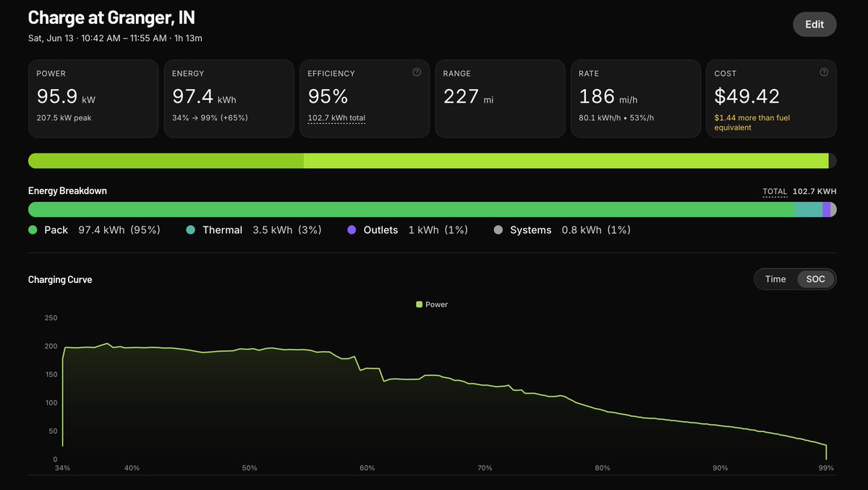Click the 102.7 KWH total value
Viewport: 868px width, 490px height.
point(814,192)
